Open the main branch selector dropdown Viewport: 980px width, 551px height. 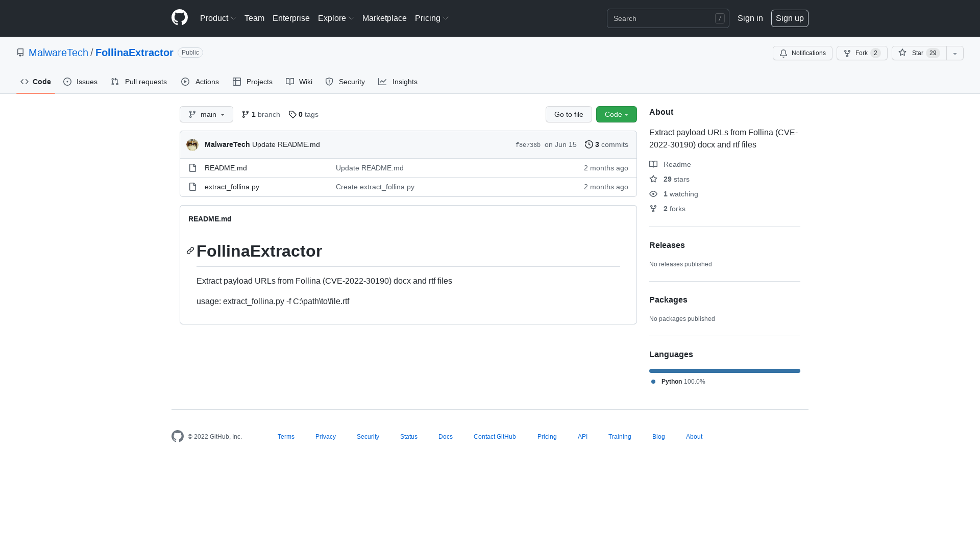pyautogui.click(x=206, y=114)
